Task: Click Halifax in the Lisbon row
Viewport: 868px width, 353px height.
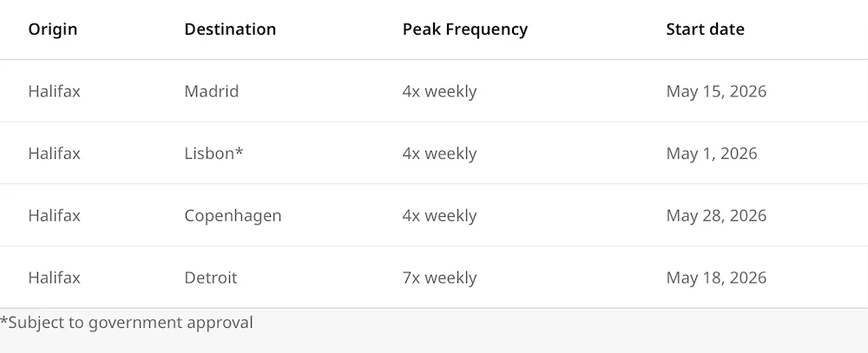Action: click(54, 154)
